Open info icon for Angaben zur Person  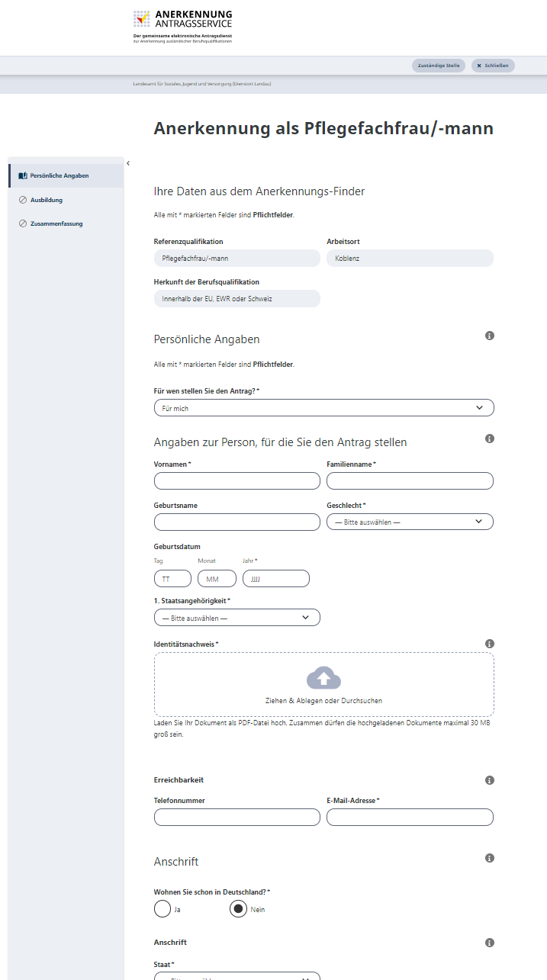point(490,439)
